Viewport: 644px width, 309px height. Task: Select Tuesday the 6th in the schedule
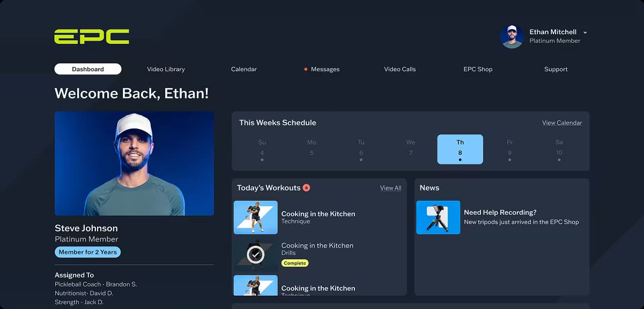(361, 149)
